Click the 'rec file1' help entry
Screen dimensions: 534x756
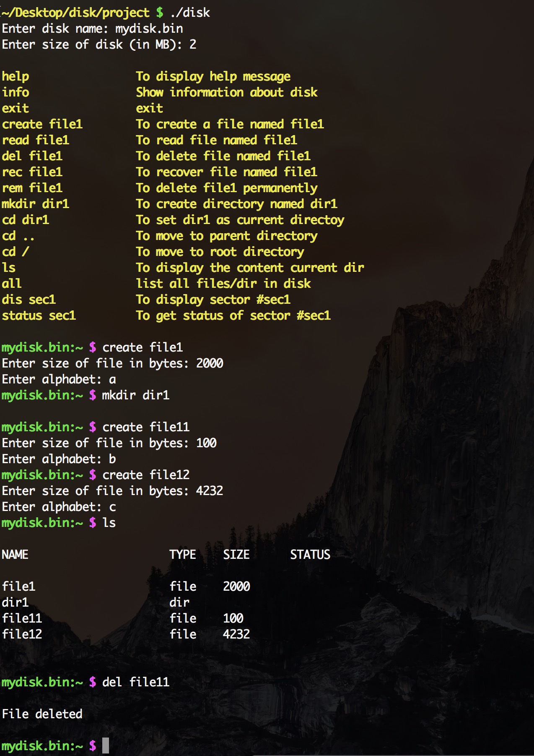click(x=32, y=172)
